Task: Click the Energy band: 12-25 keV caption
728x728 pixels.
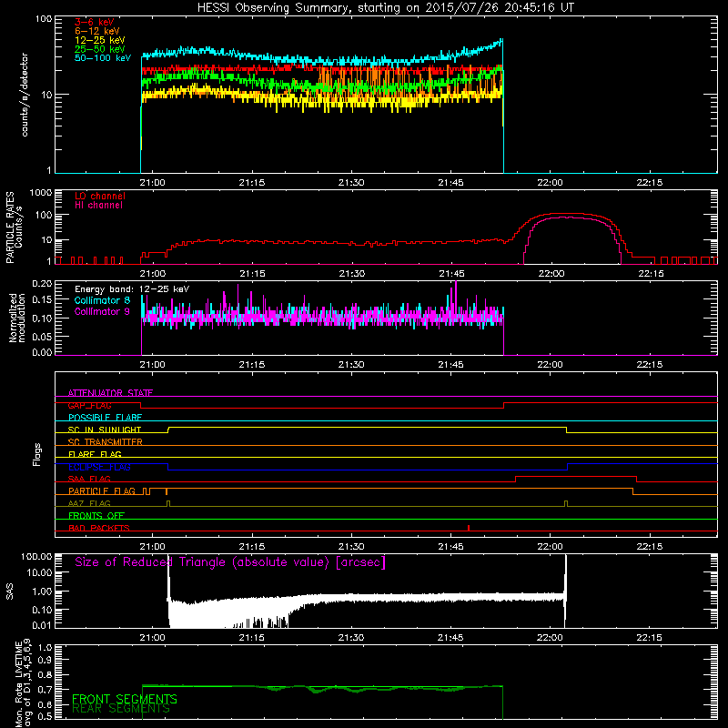Action: (132, 289)
